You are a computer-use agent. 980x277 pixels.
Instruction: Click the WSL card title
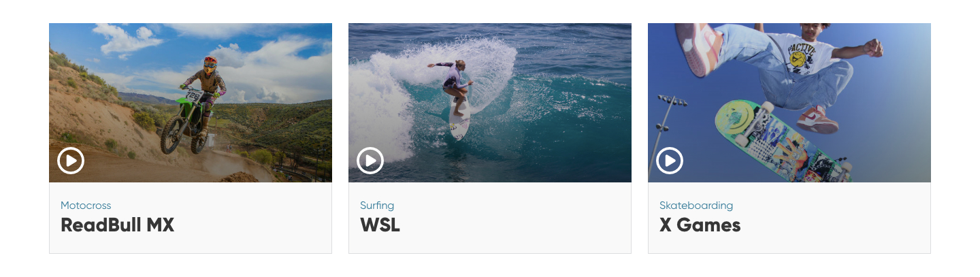(x=380, y=225)
